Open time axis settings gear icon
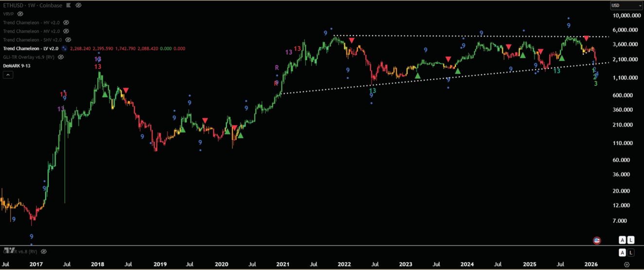The image size is (644, 270). 627,265
